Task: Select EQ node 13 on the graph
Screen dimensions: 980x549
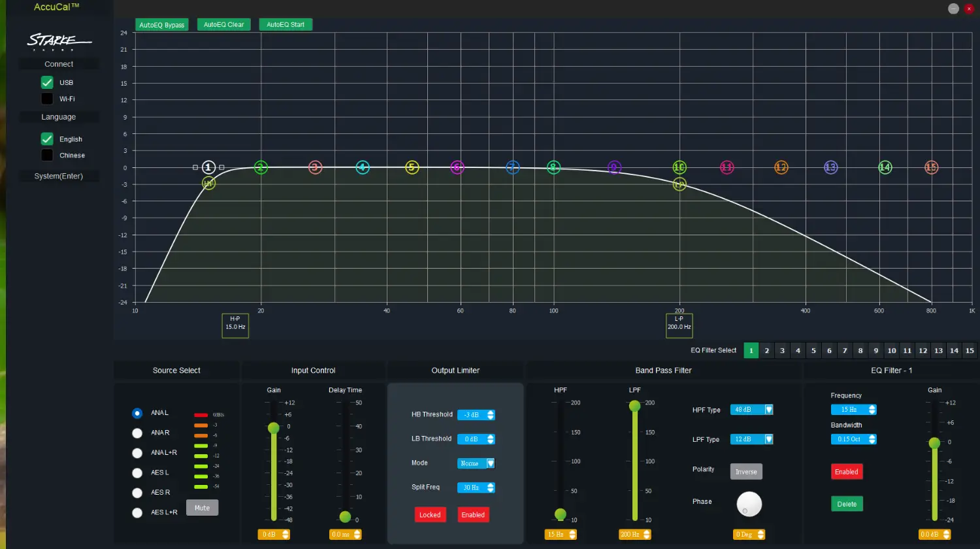Action: pyautogui.click(x=830, y=168)
